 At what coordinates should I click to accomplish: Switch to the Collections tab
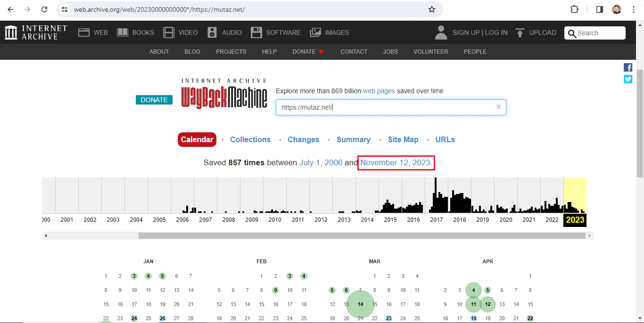(250, 139)
